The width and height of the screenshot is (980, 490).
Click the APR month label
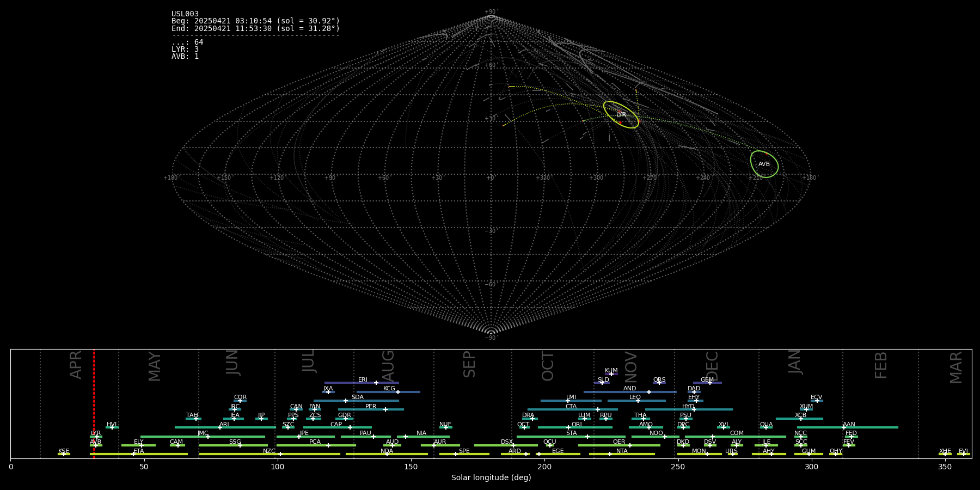click(76, 365)
